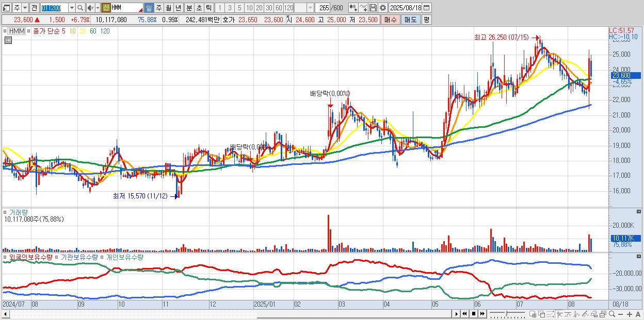Switch to 틱 tick chart

pyautogui.click(x=208, y=8)
